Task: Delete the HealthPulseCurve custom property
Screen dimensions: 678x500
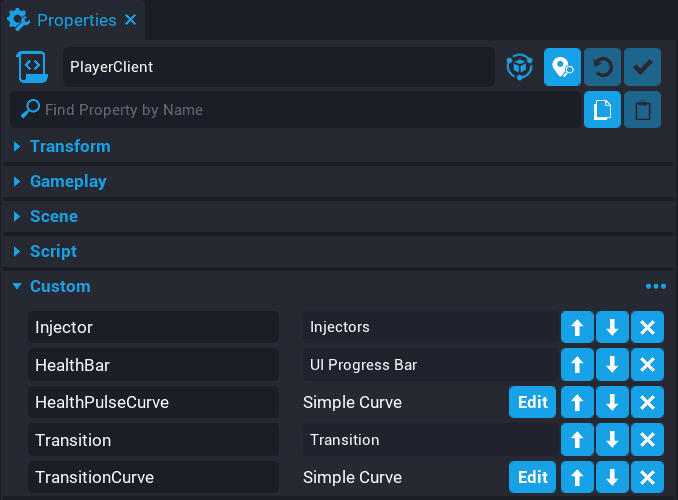Action: point(647,402)
